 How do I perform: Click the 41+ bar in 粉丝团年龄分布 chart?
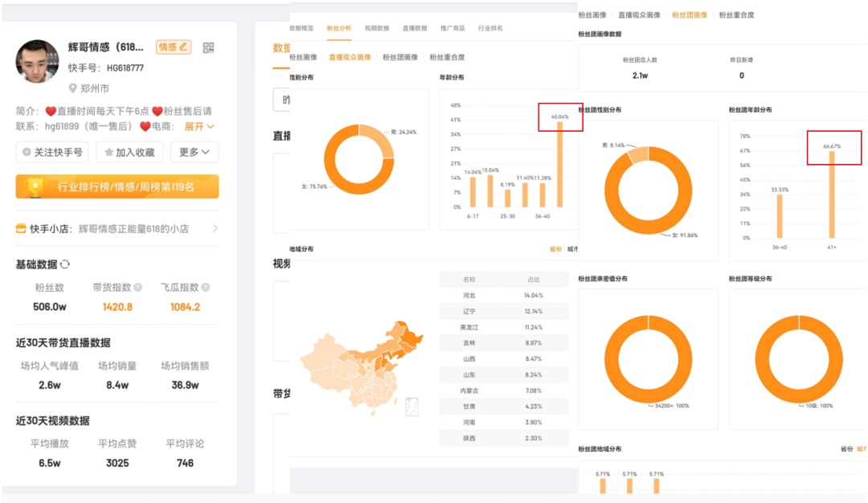[x=832, y=194]
